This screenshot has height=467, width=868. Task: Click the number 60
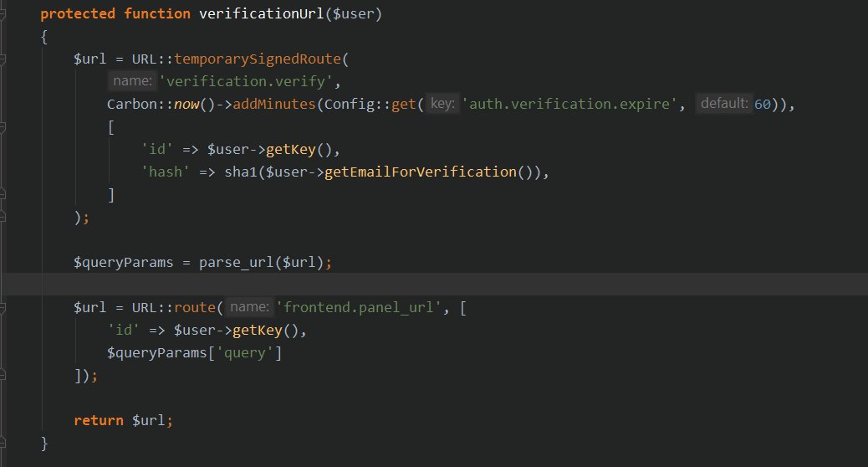pos(763,104)
